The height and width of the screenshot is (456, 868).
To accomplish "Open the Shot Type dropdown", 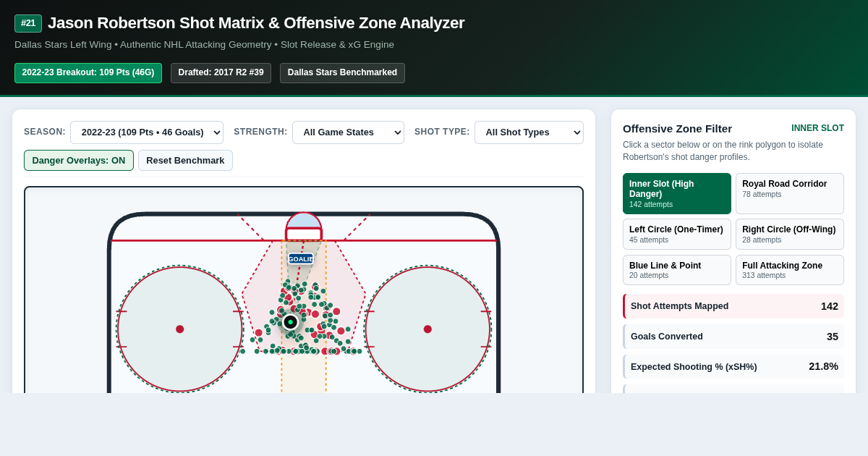I will click(x=529, y=132).
